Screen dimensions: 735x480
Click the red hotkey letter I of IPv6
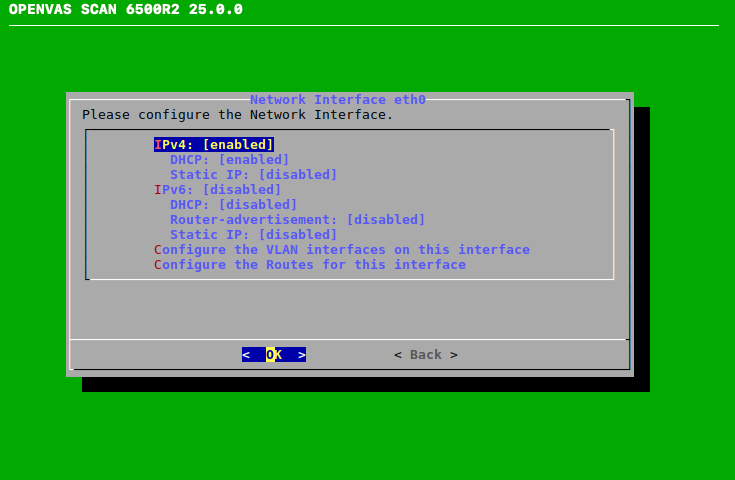click(x=158, y=190)
